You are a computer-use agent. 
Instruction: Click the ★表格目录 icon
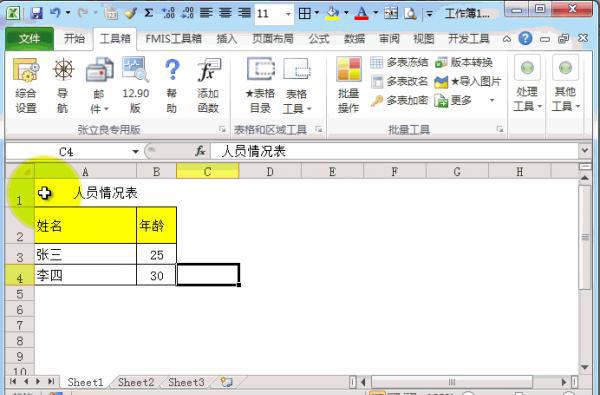pos(261,69)
